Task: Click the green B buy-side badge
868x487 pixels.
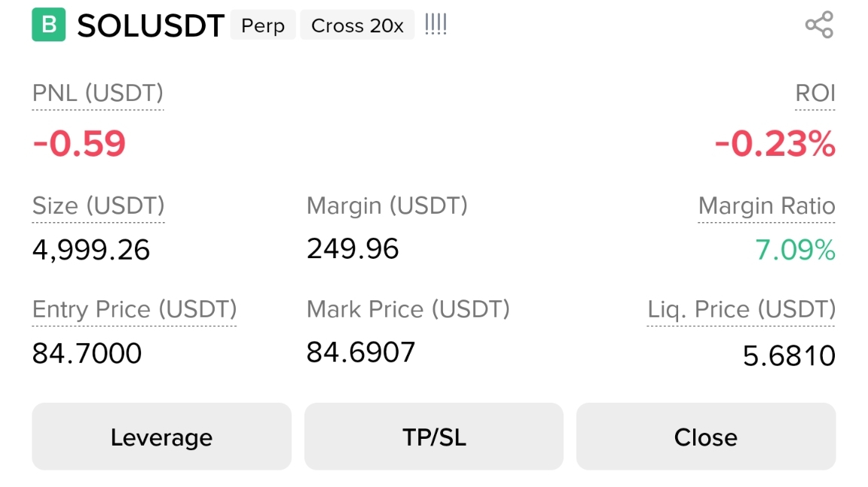Action: (49, 26)
